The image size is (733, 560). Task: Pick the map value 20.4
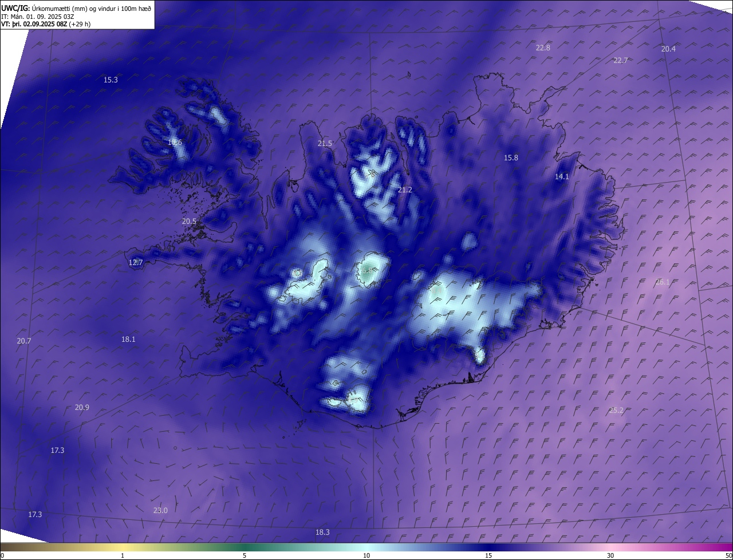click(x=668, y=49)
